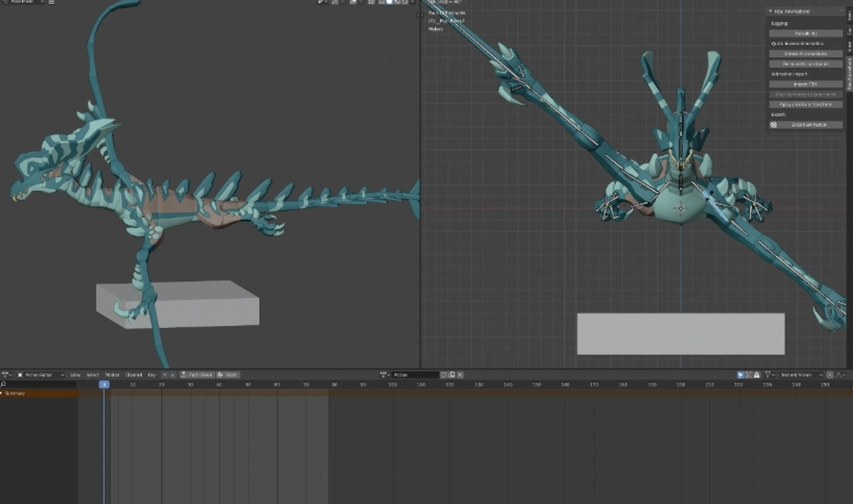
Task: Click the current frame marker in timeline
Action: click(105, 384)
